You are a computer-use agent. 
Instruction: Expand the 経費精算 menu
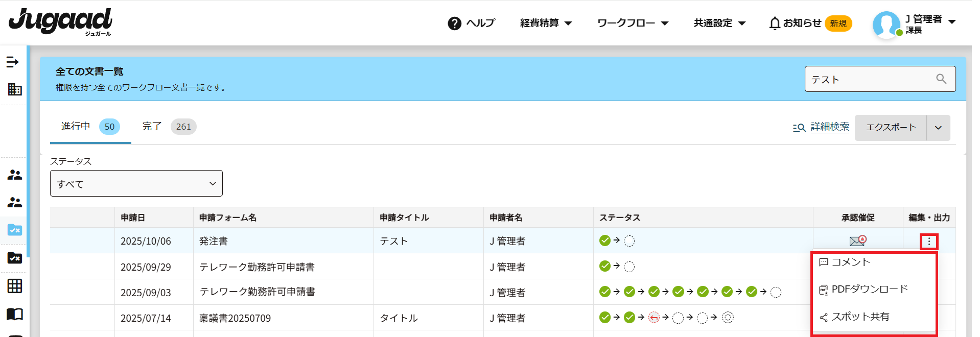pos(546,23)
